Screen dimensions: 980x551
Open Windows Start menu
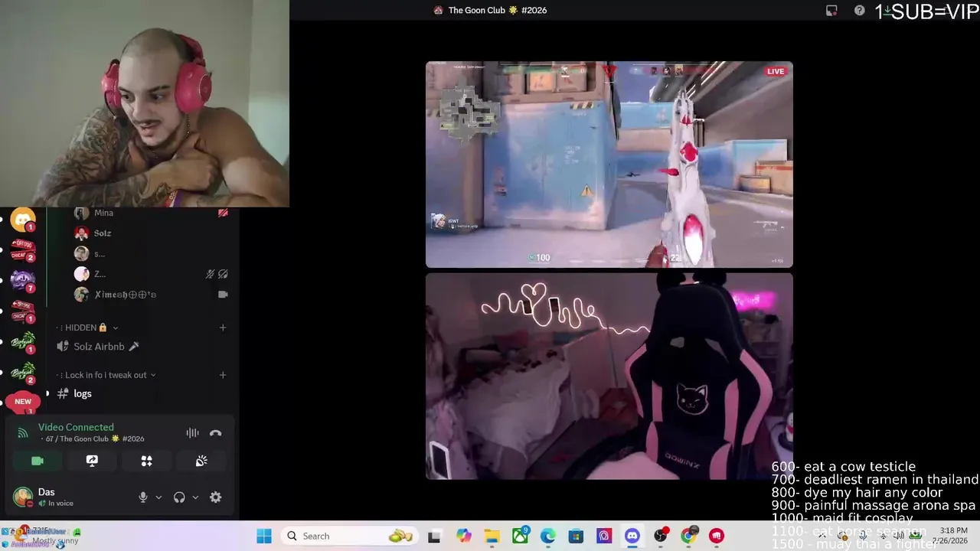pyautogui.click(x=264, y=536)
